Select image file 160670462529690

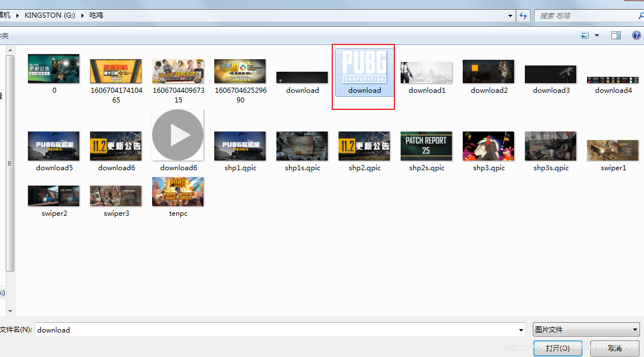click(x=241, y=81)
